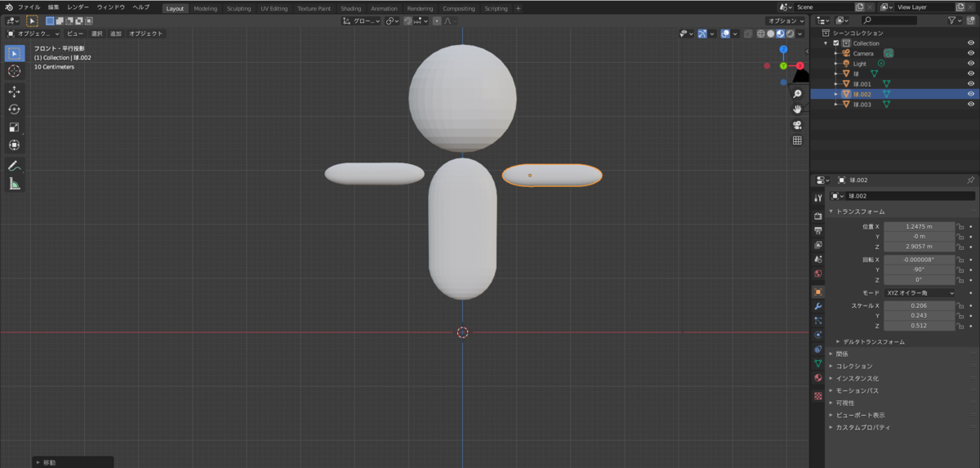Activate the Rotate tool

point(15,109)
